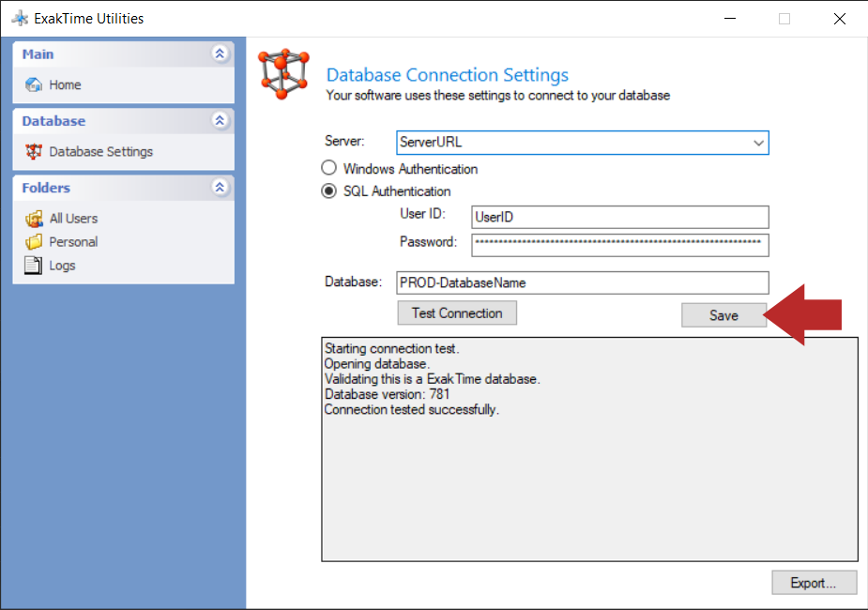Click the User ID input field
This screenshot has width=868, height=610.
tap(620, 217)
